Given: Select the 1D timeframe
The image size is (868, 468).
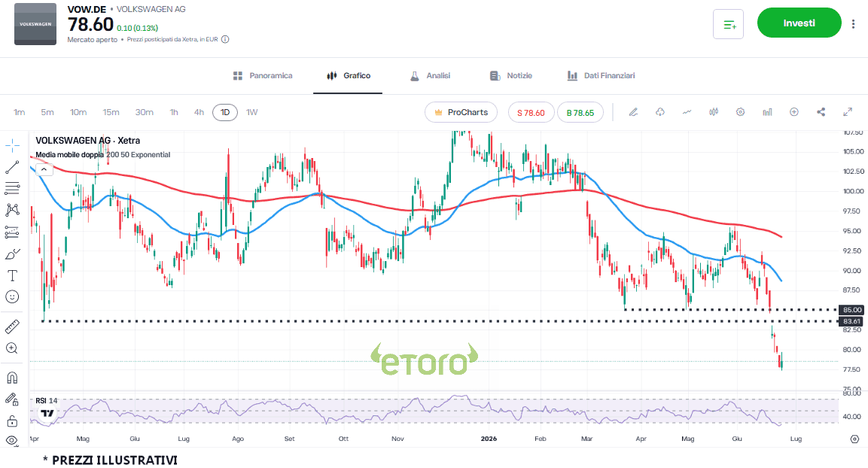Looking at the screenshot, I should pos(225,112).
